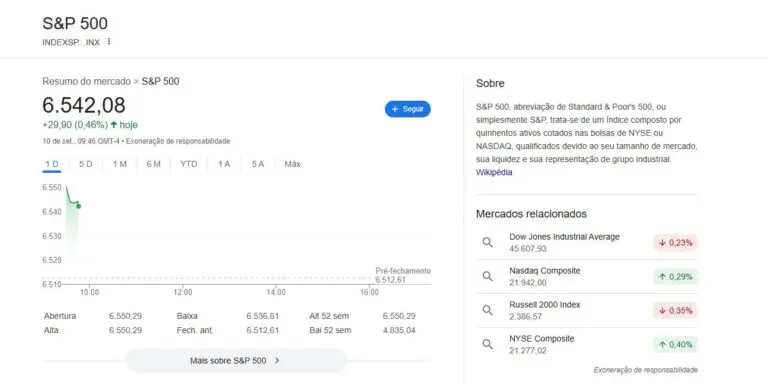Screen dimensions: 768x385
Task: Click the Baixa value 6.536,61
Action: 263,316
